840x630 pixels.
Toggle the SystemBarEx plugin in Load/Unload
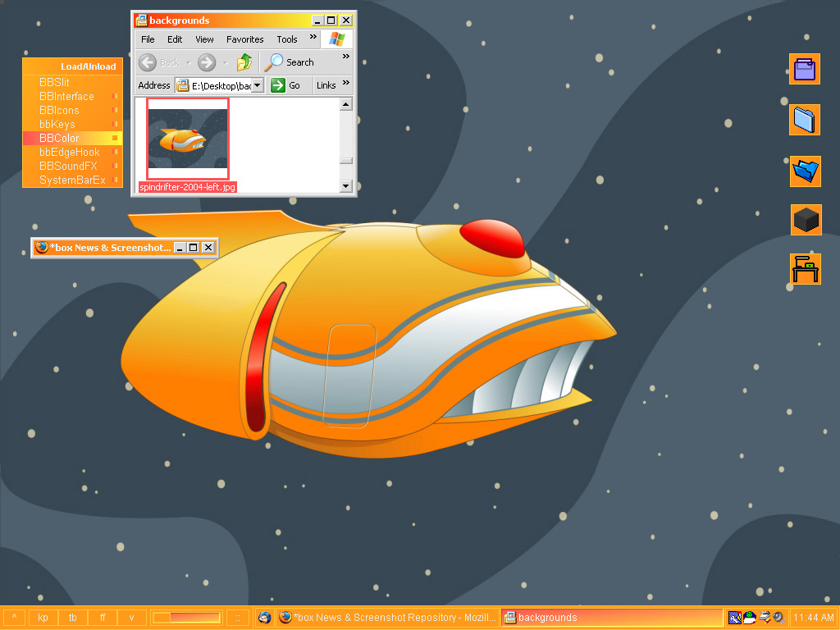point(73,180)
